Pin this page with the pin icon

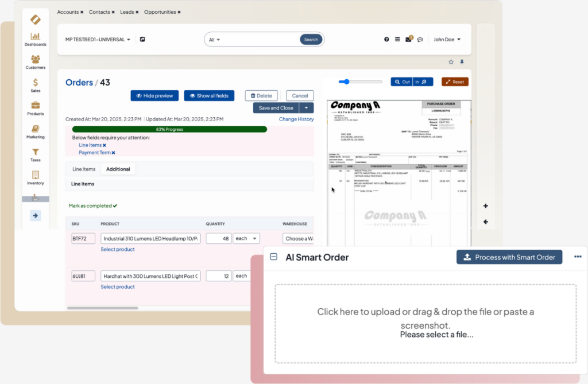tap(462, 62)
